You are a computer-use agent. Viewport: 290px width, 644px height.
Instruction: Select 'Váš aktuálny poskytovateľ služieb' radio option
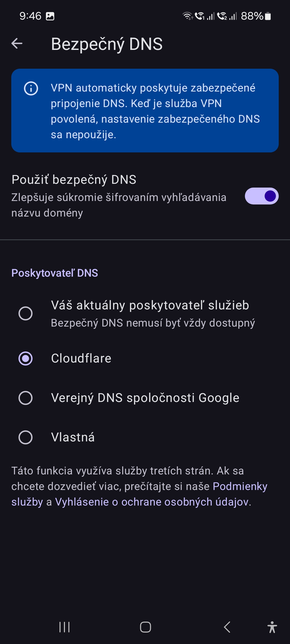[26, 313]
